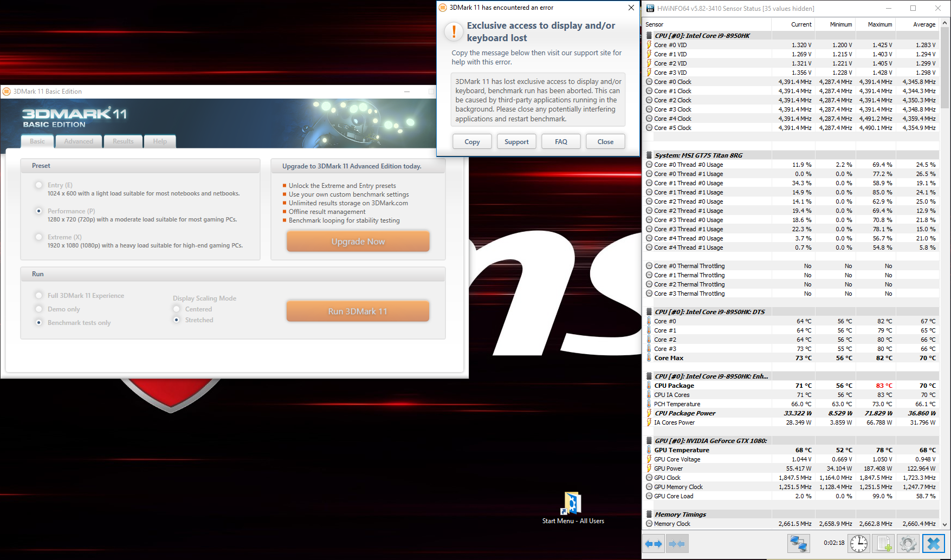Choose the Demo only run option
This screenshot has width=951, height=560.
[38, 309]
